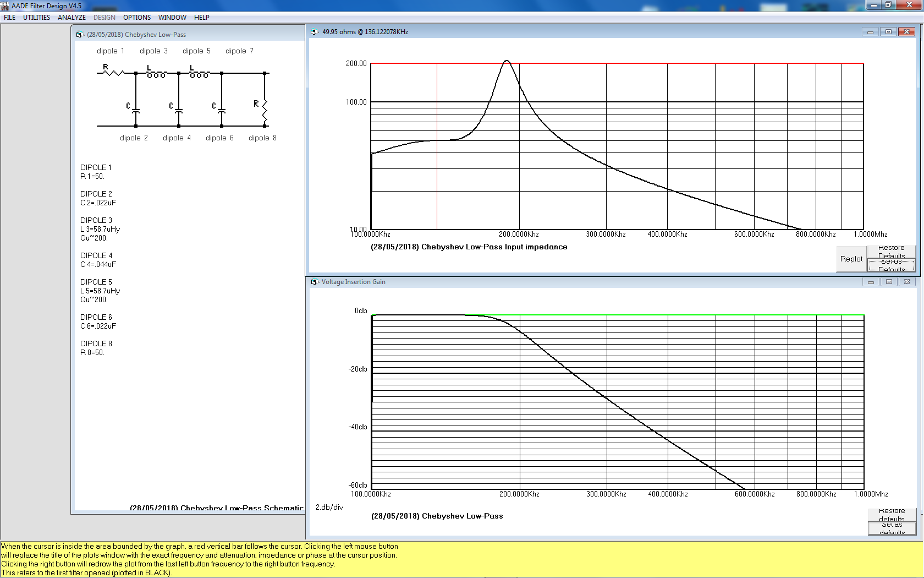The width and height of the screenshot is (924, 578).
Task: Click the impedance curve peak on the plot
Action: [x=507, y=61]
